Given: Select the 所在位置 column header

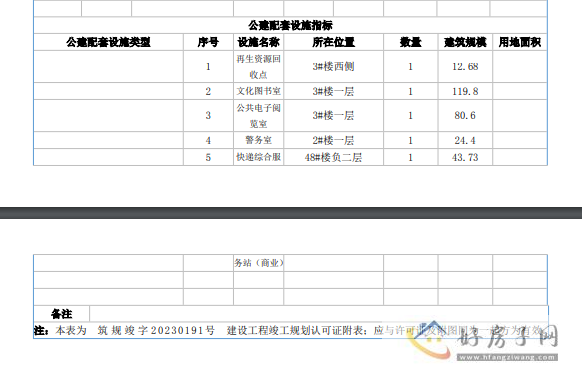Looking at the screenshot, I should tap(333, 42).
